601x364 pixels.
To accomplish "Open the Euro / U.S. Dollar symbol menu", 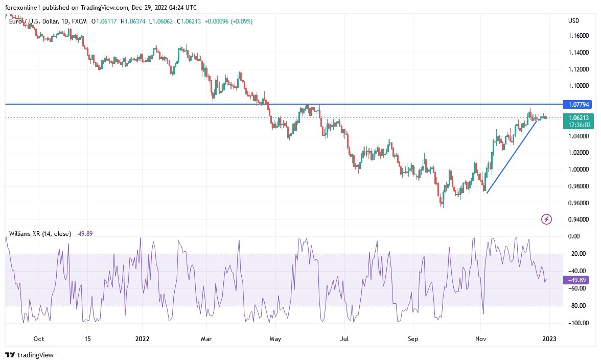I will tap(30, 22).
